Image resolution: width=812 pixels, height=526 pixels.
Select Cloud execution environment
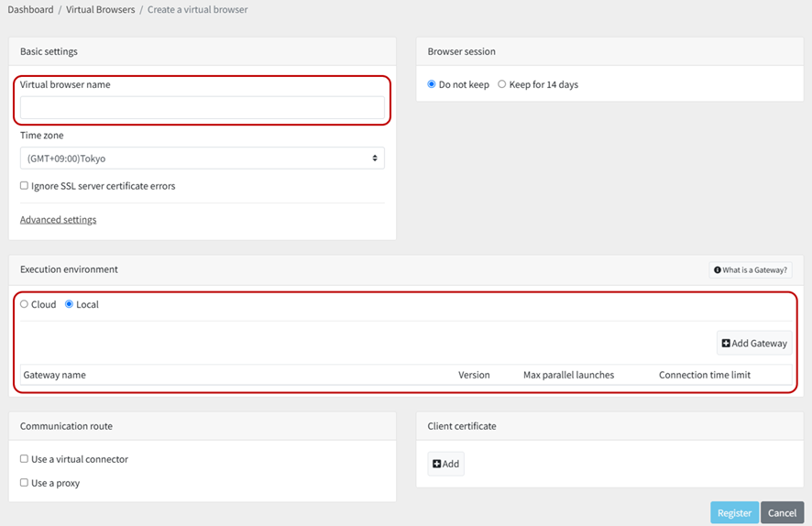click(x=25, y=304)
